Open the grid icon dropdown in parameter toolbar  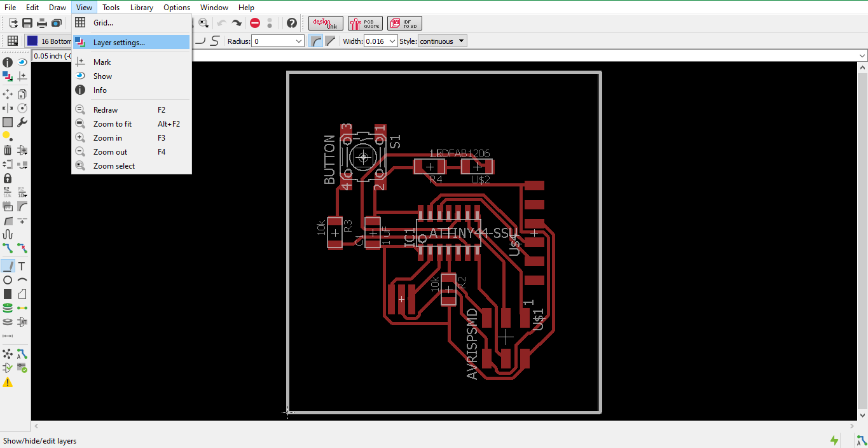pyautogui.click(x=12, y=41)
